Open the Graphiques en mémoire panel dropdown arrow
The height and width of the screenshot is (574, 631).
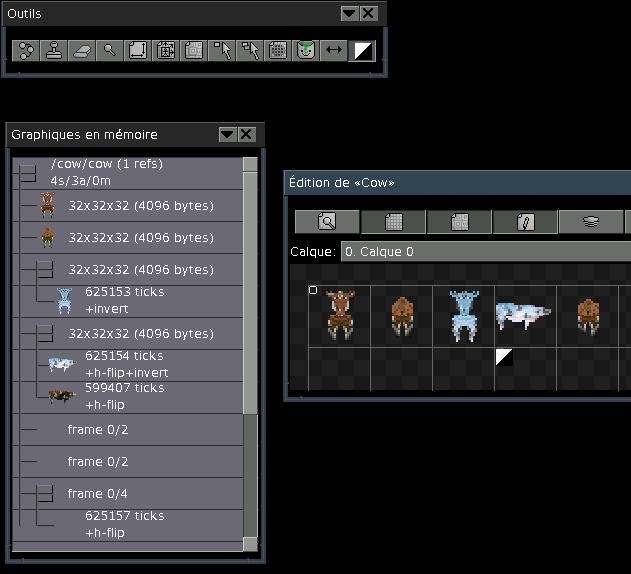pyautogui.click(x=227, y=134)
